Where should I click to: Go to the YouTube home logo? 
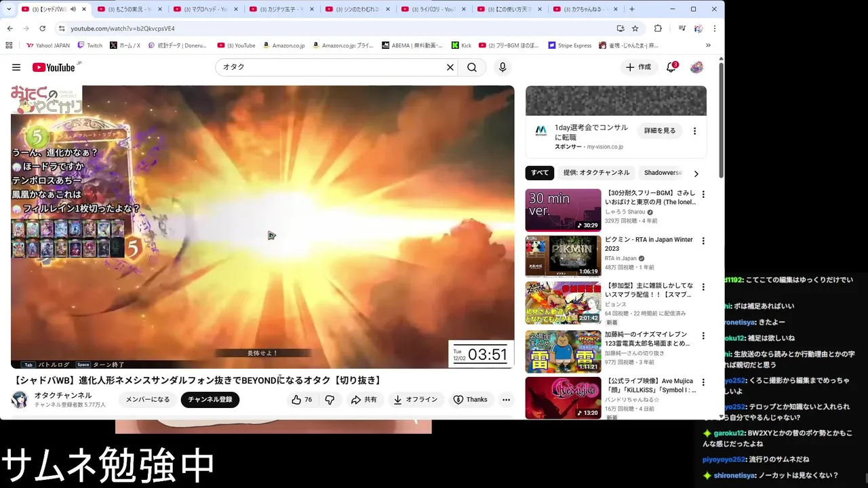click(x=54, y=67)
